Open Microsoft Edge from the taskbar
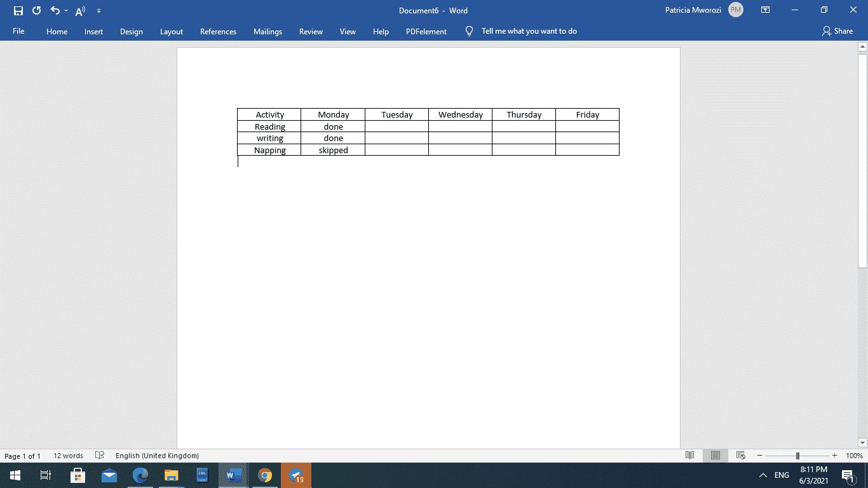Viewport: 868px width, 488px height. coord(140,475)
